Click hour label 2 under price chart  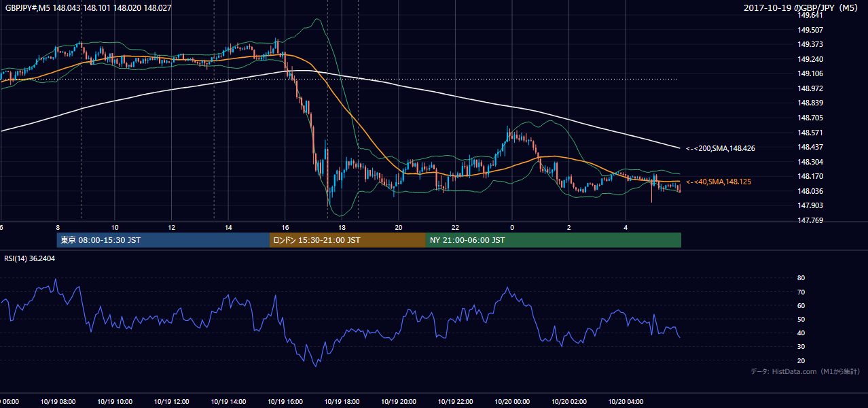point(569,227)
